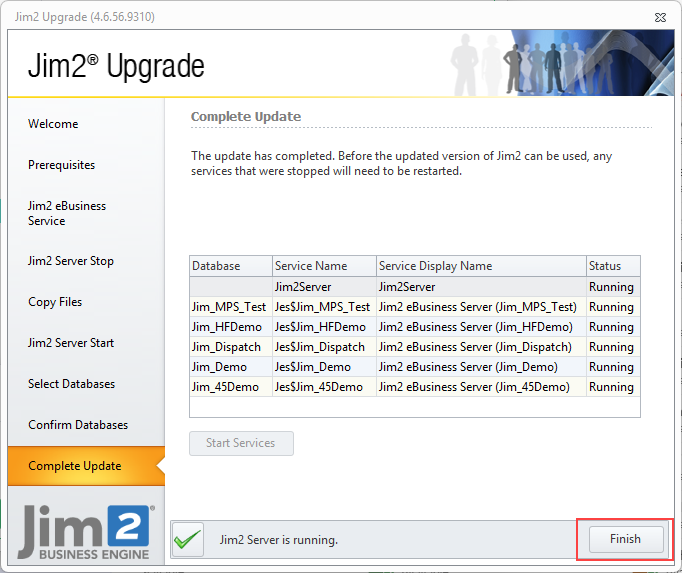The width and height of the screenshot is (682, 573).
Task: Click the Jim_Dispatch database cell
Action: (231, 347)
